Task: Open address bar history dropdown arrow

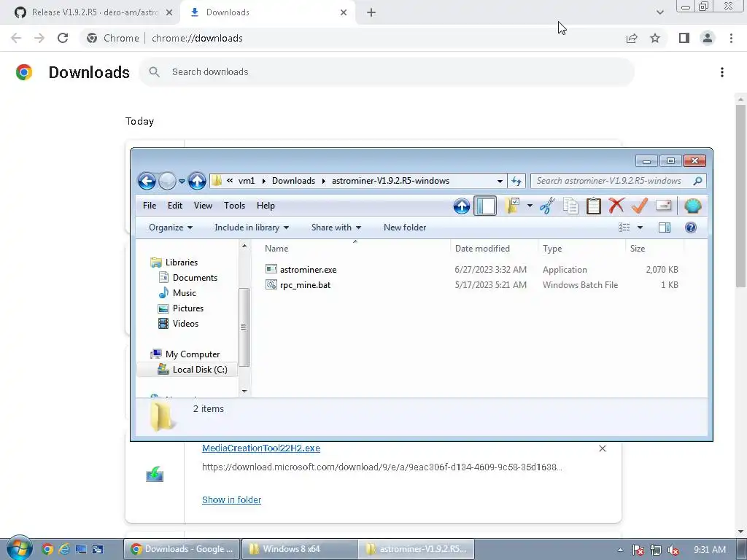Action: pyautogui.click(x=500, y=181)
